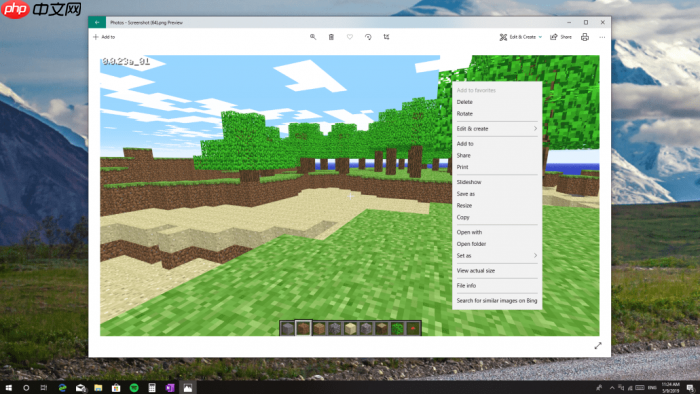The width and height of the screenshot is (700, 394).
Task: Choose Rotate from the context menu
Action: (497, 114)
